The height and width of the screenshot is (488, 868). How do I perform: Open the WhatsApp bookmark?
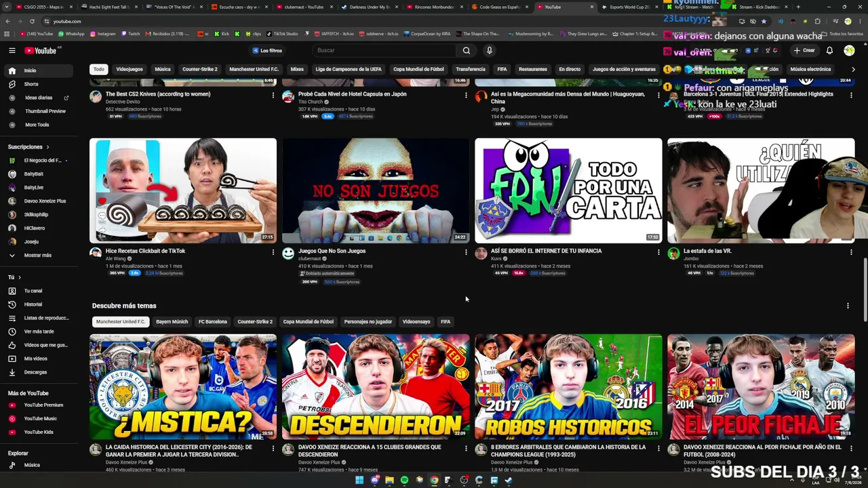pos(71,34)
